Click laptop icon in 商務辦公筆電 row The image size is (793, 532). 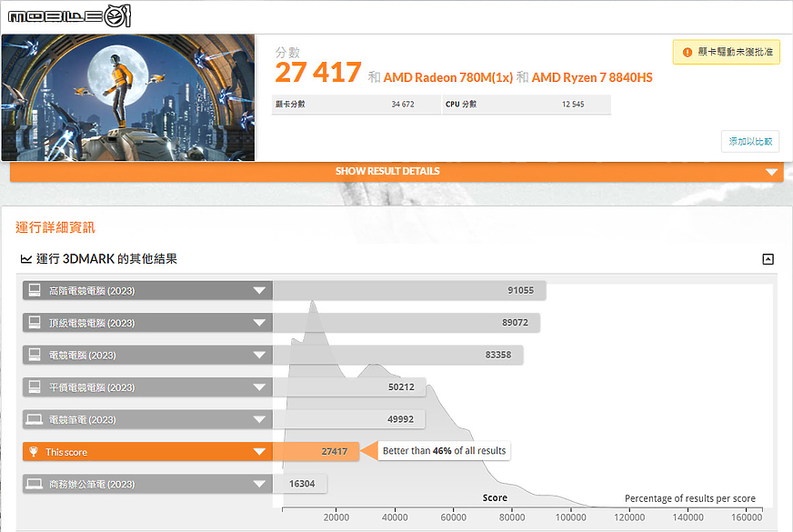(35, 484)
